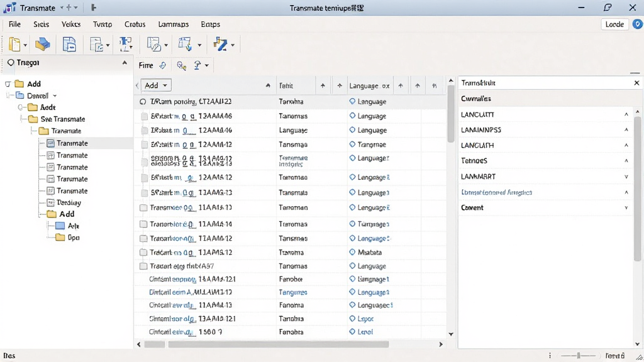Click the magnifier search icon beside Fime
Image resolution: width=644 pixels, height=362 pixels.
(x=181, y=65)
